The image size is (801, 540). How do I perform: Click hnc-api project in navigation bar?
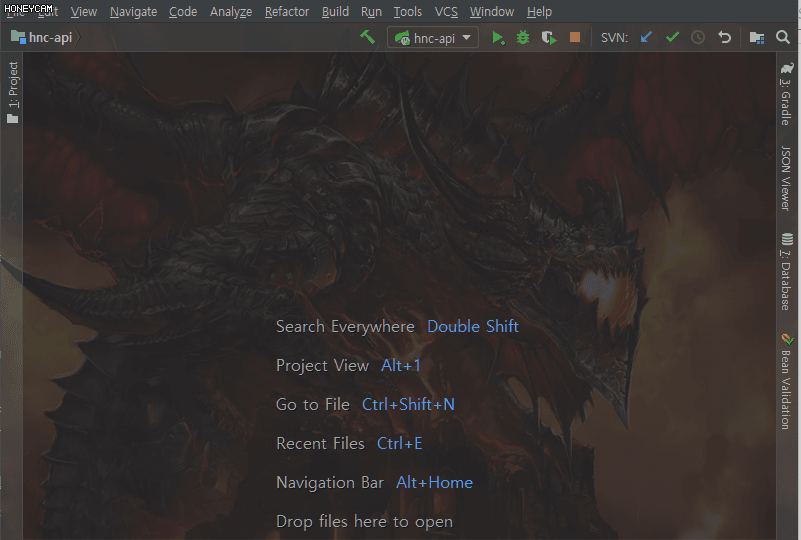(42, 37)
